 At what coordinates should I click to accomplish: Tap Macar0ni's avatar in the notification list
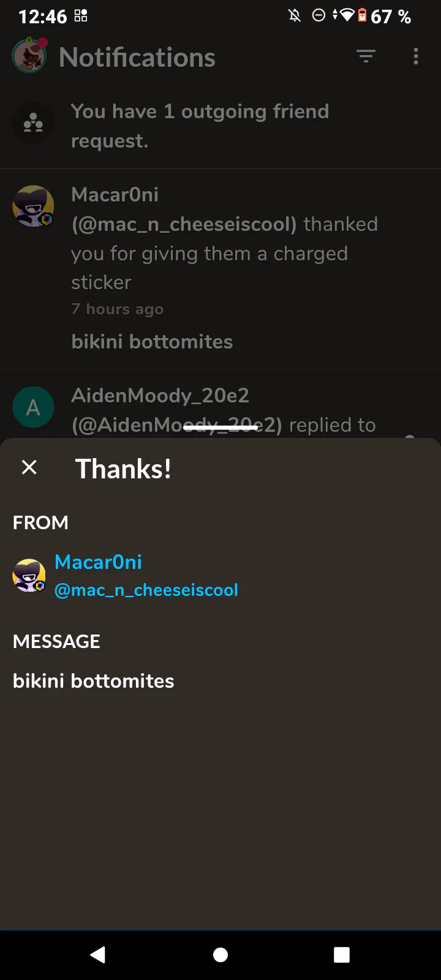coord(33,206)
